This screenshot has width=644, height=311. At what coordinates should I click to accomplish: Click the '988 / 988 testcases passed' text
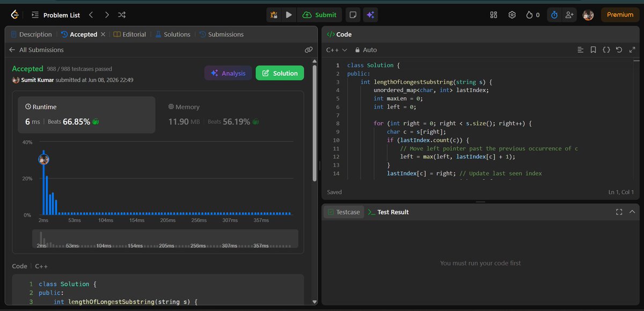click(80, 69)
